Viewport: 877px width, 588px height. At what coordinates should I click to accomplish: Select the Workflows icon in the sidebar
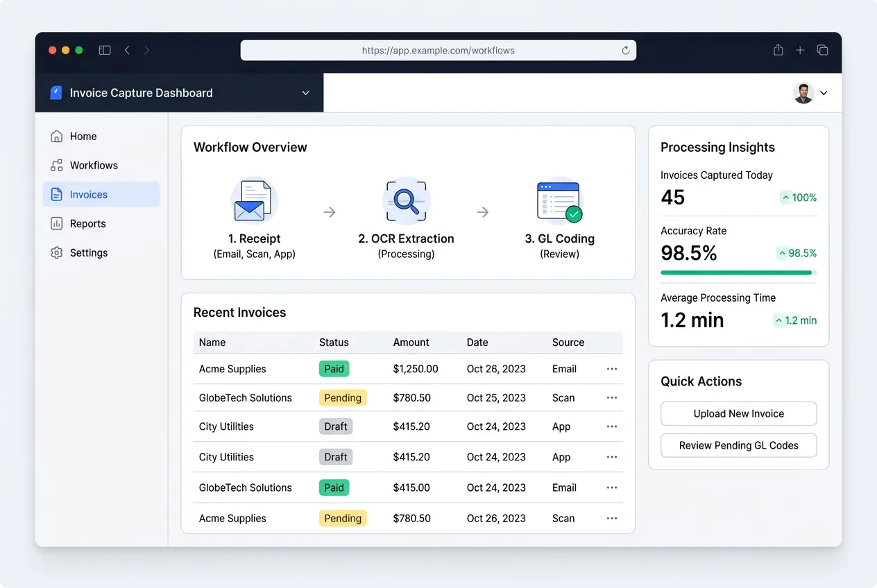pos(56,165)
